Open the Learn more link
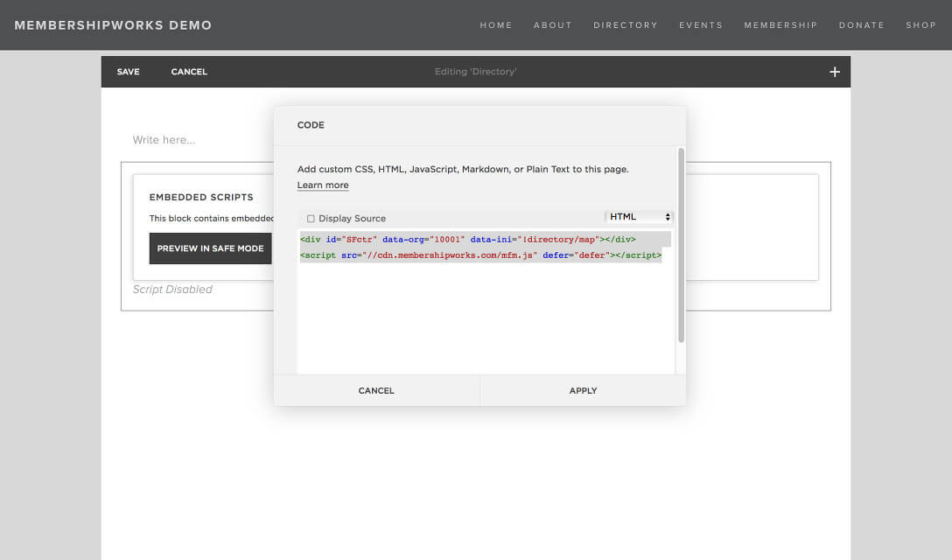952x560 pixels. point(322,185)
